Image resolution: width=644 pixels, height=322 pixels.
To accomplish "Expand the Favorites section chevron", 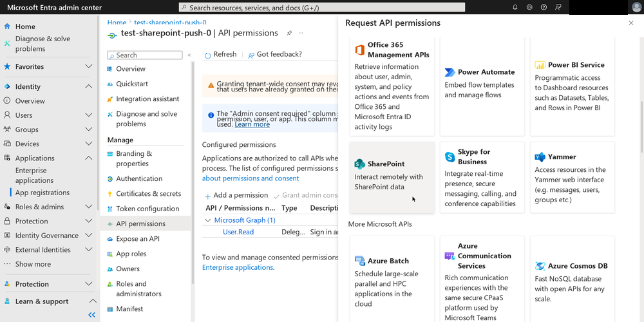I will pos(88,66).
